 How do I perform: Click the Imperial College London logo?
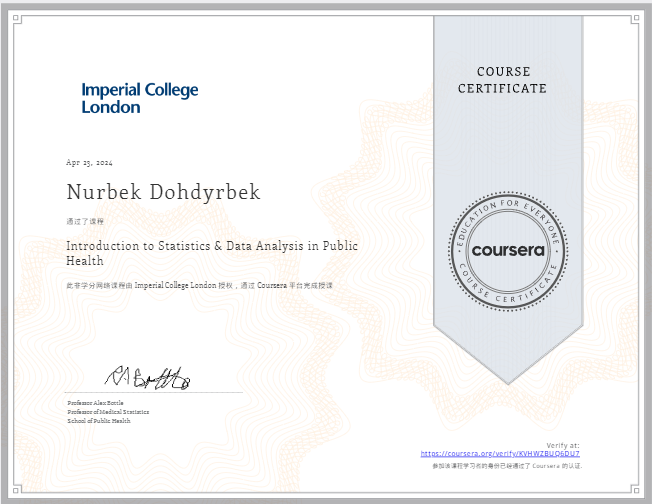140,98
